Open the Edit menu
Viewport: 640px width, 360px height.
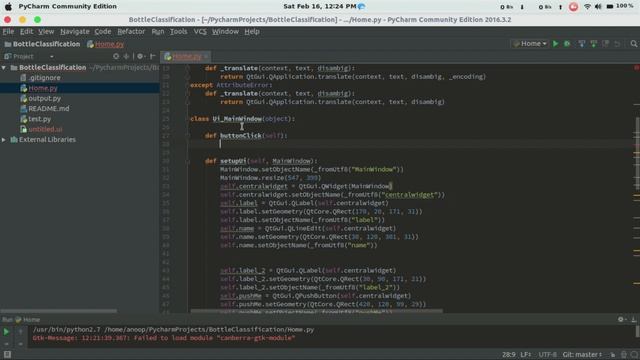click(x=27, y=31)
